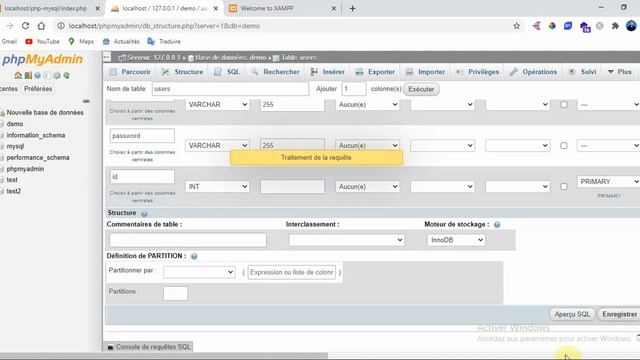Click the colorful wheel extension icon

pyautogui.click(x=552, y=26)
